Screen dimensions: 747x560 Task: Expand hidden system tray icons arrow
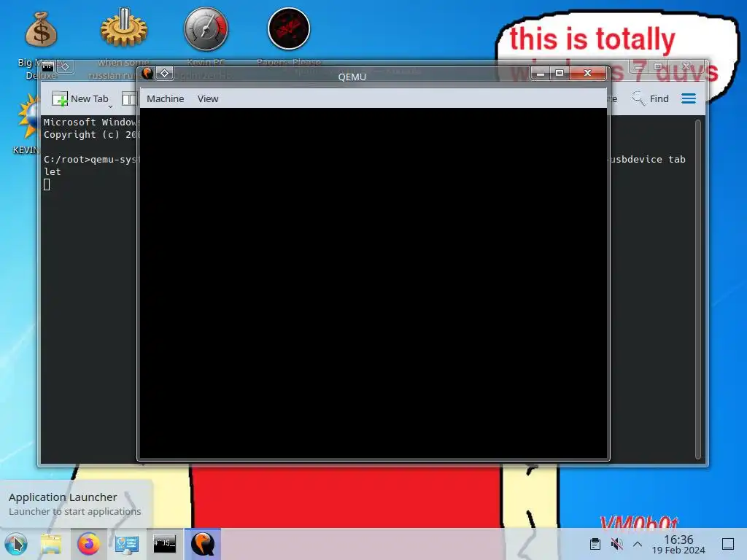[x=638, y=544]
